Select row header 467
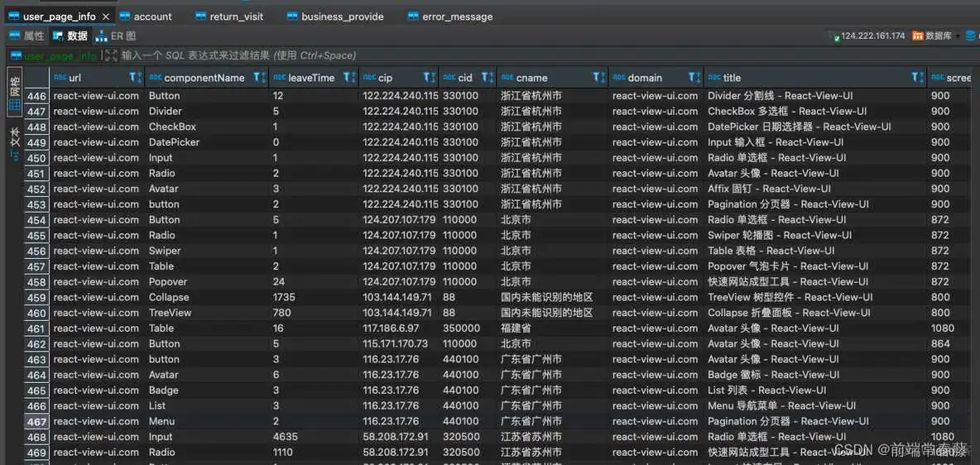 click(37, 421)
